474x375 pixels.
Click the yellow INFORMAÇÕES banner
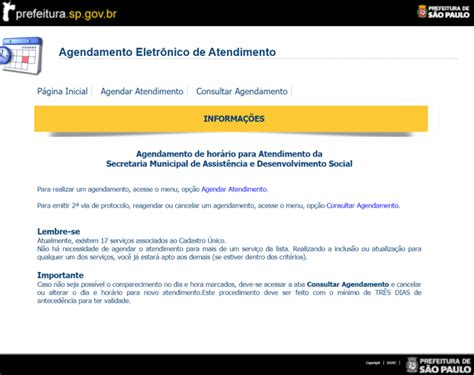tap(231, 119)
